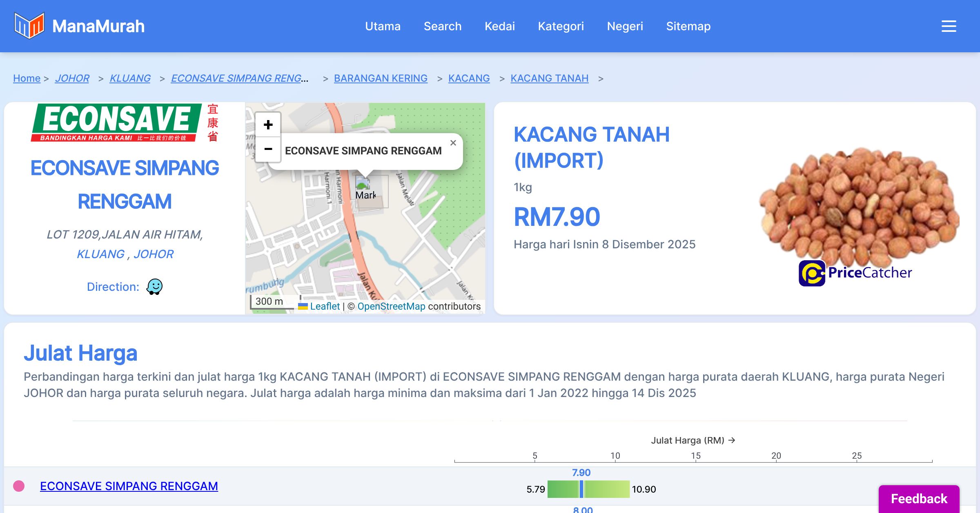This screenshot has height=513, width=980.
Task: Open the Feedback button
Action: point(919,498)
